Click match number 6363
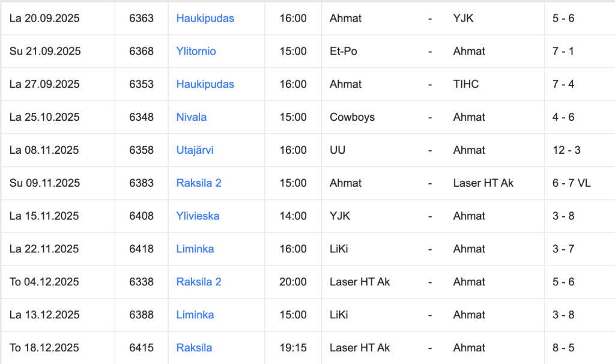Image resolution: width=615 pixels, height=364 pixels. point(141,19)
